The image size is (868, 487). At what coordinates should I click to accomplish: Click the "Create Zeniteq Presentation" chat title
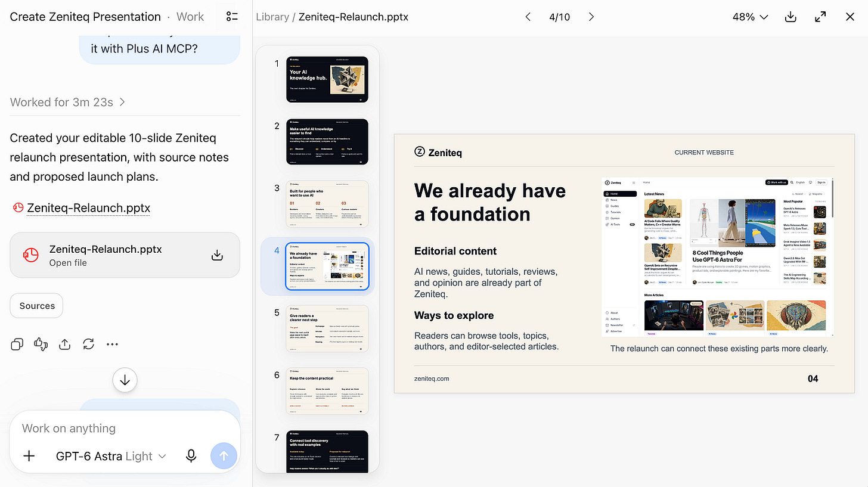pyautogui.click(x=85, y=17)
